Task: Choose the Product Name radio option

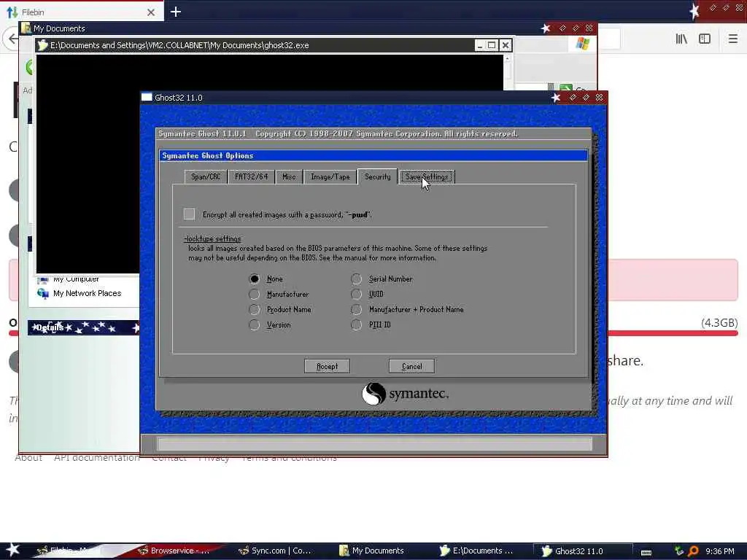Action: tap(255, 309)
